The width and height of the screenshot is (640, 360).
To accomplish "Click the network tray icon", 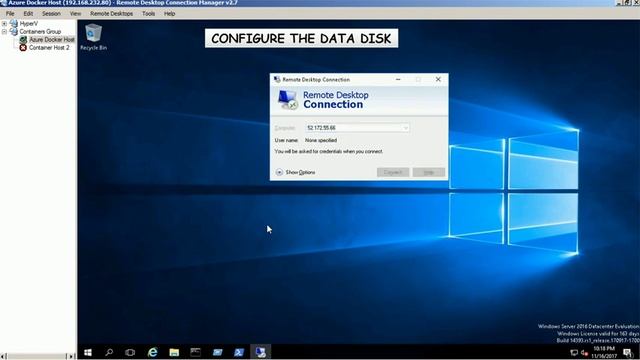I will pos(574,352).
